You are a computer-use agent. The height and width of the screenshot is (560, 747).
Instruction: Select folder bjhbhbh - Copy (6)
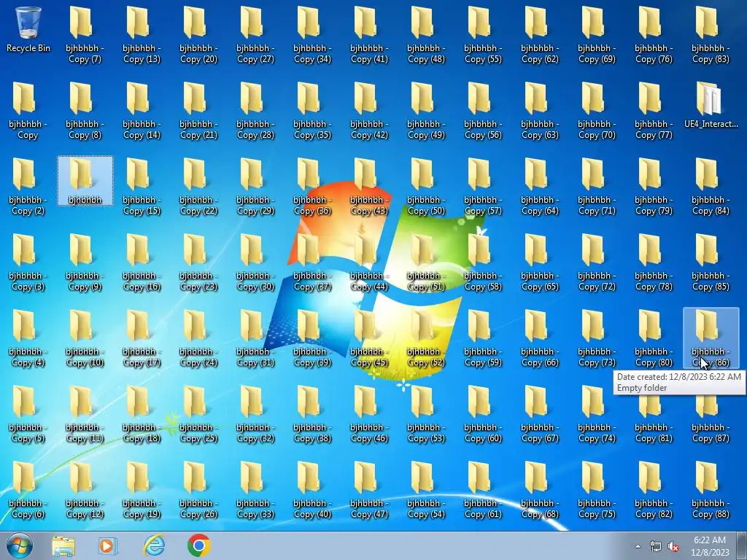point(28,489)
